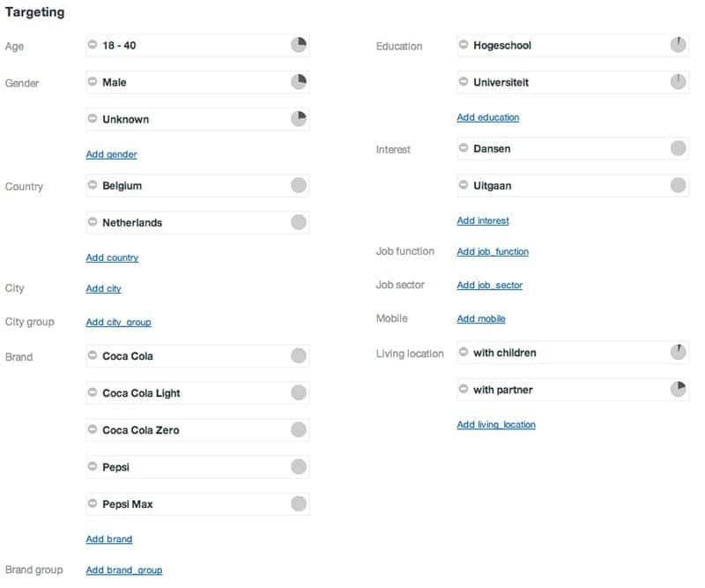Remove the Unknown gender filter

[x=94, y=119]
